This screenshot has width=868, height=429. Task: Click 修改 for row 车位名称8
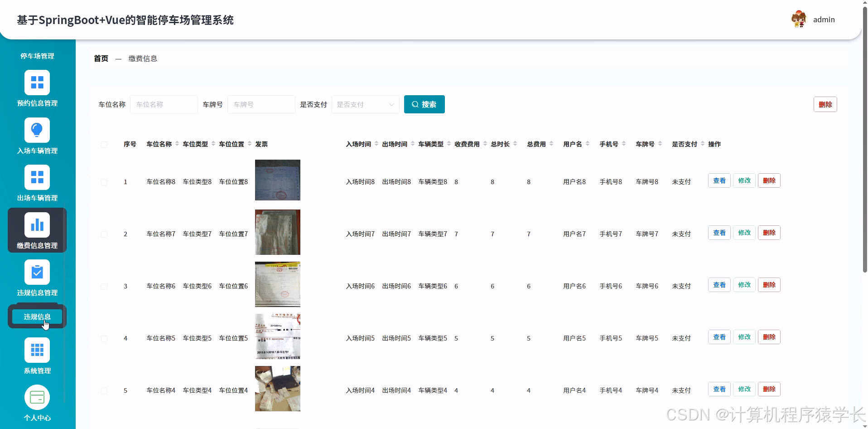[744, 180]
